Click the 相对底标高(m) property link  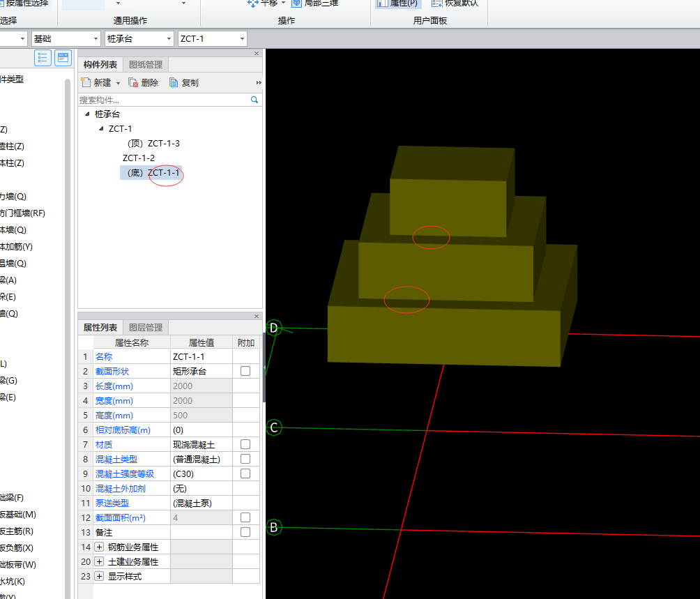coord(123,430)
